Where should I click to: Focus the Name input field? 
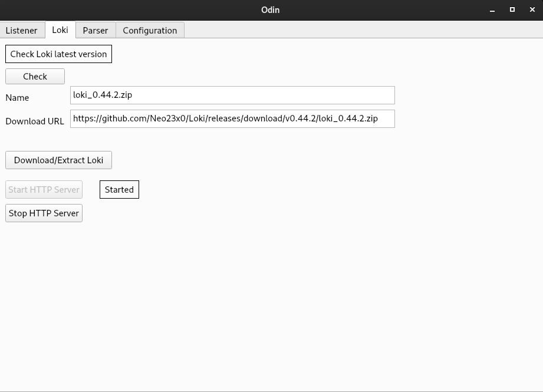(x=232, y=95)
